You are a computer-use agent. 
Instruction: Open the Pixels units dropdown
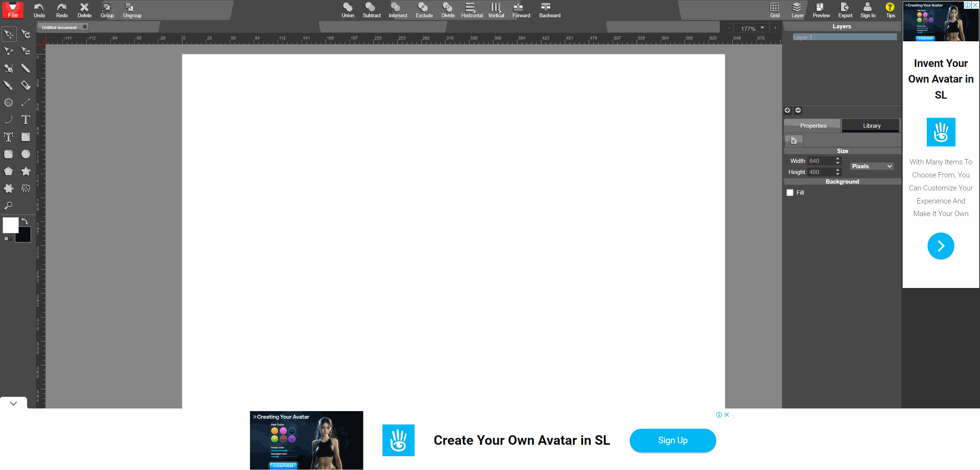(x=872, y=166)
